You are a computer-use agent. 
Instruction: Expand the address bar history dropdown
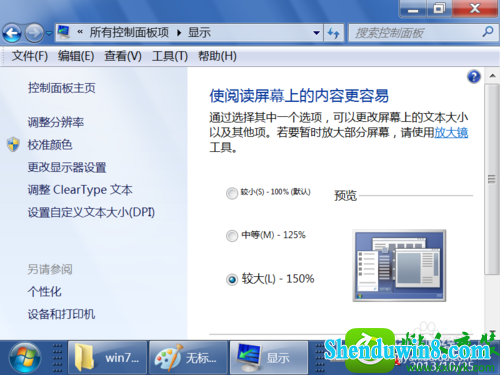click(316, 33)
